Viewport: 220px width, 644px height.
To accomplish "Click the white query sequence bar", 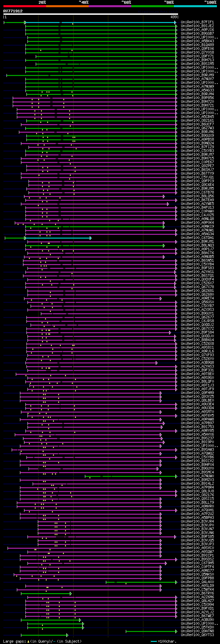I will coord(91,14).
